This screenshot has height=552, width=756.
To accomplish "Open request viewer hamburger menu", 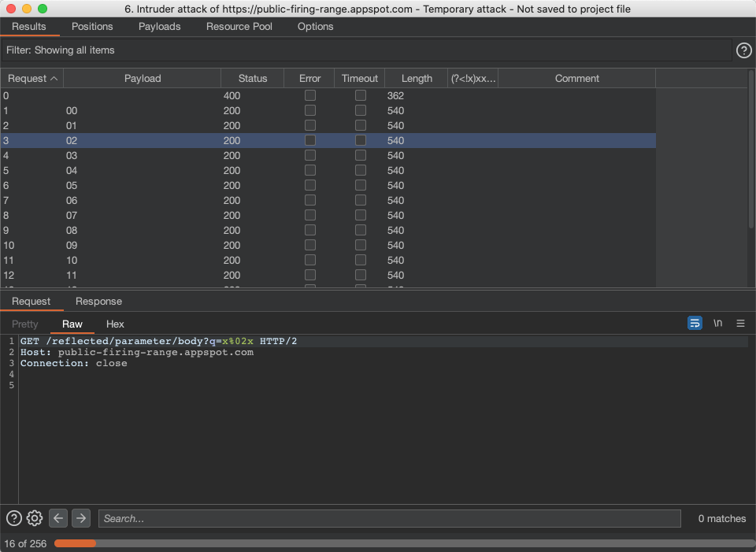I will click(x=740, y=324).
